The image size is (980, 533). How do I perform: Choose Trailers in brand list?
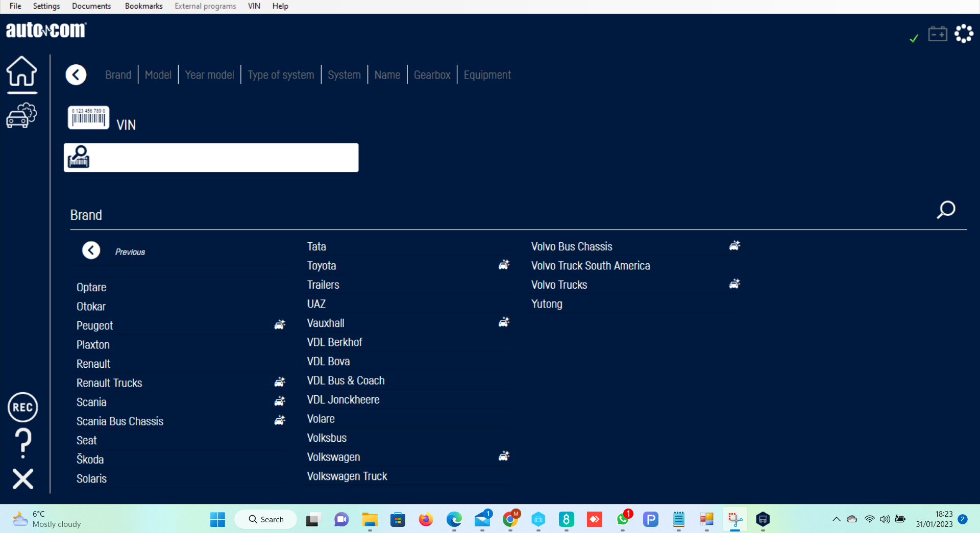[x=323, y=285]
